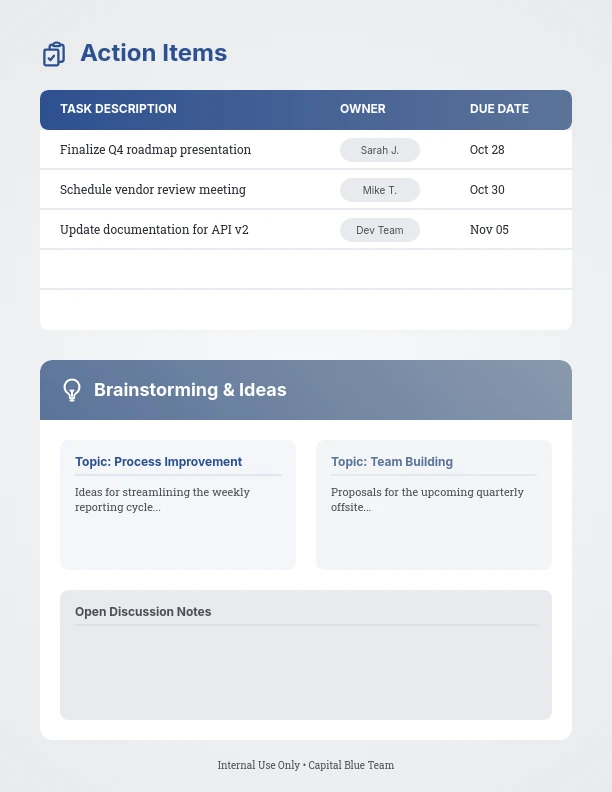Click the Mike T. owner badge
The width and height of the screenshot is (612, 792).
[380, 190]
